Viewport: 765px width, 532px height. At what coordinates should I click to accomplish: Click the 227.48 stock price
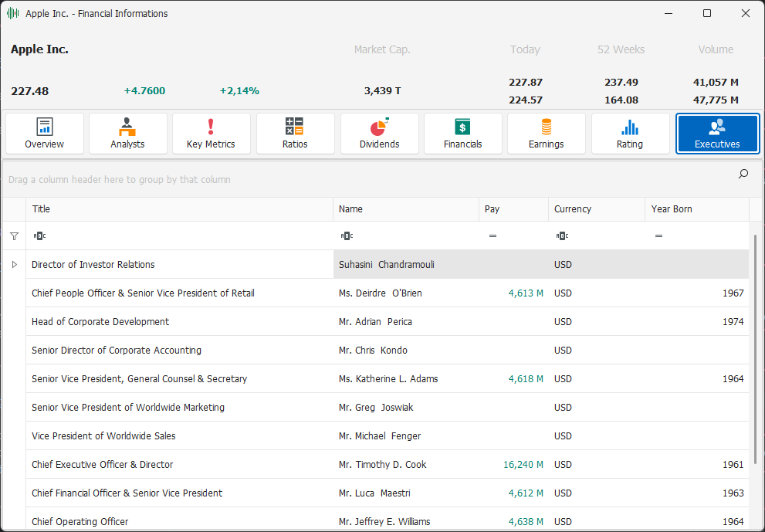pos(30,91)
